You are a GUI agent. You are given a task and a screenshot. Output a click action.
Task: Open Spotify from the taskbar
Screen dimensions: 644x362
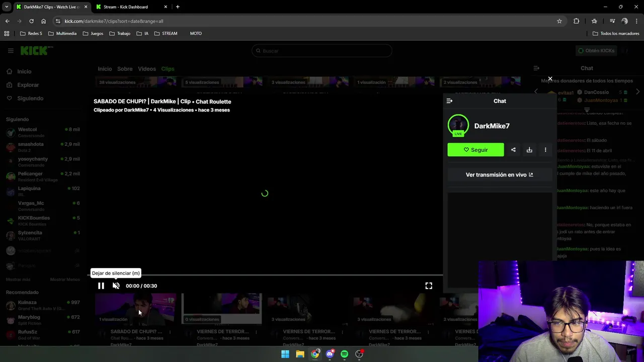point(344,354)
